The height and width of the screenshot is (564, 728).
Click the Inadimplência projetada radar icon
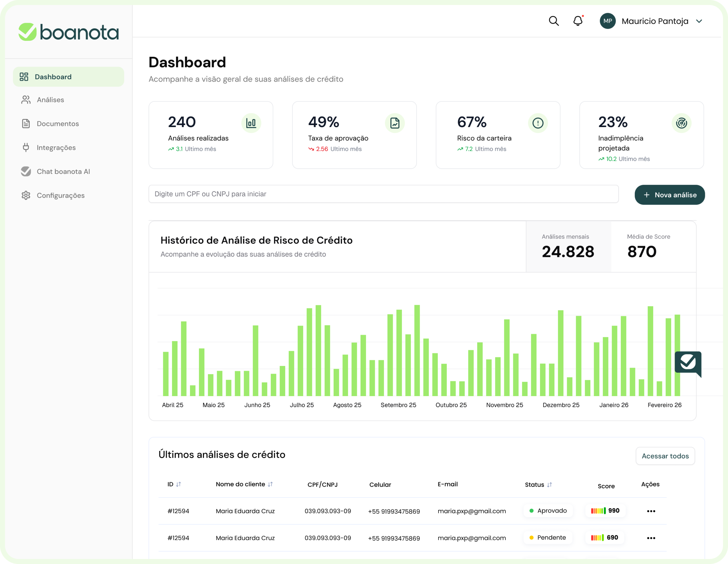tap(681, 123)
